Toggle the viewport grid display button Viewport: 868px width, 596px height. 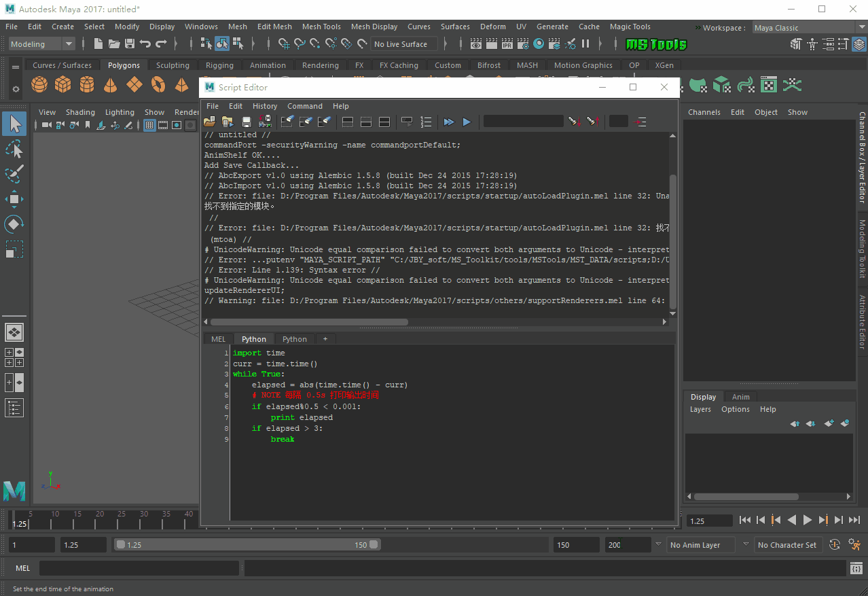click(x=149, y=125)
